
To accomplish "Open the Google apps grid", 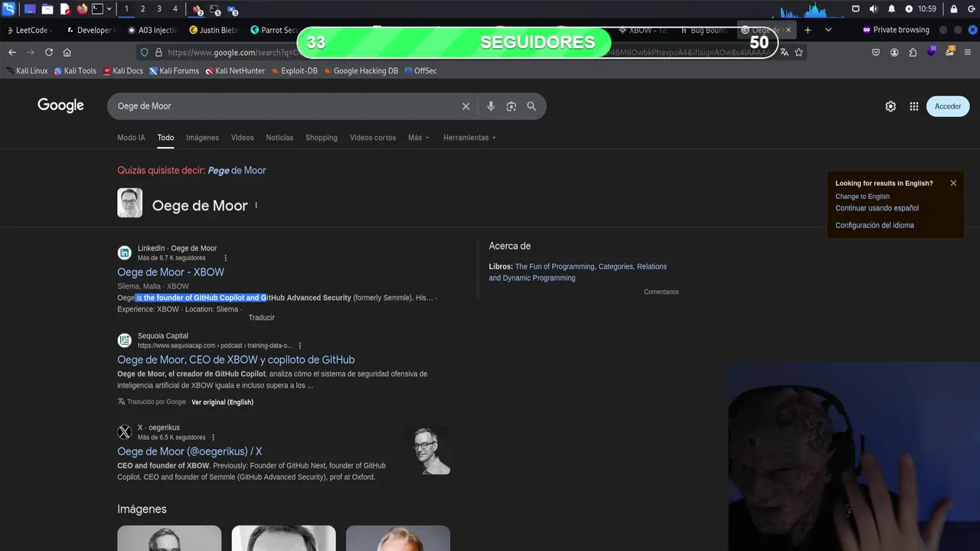I will click(913, 106).
